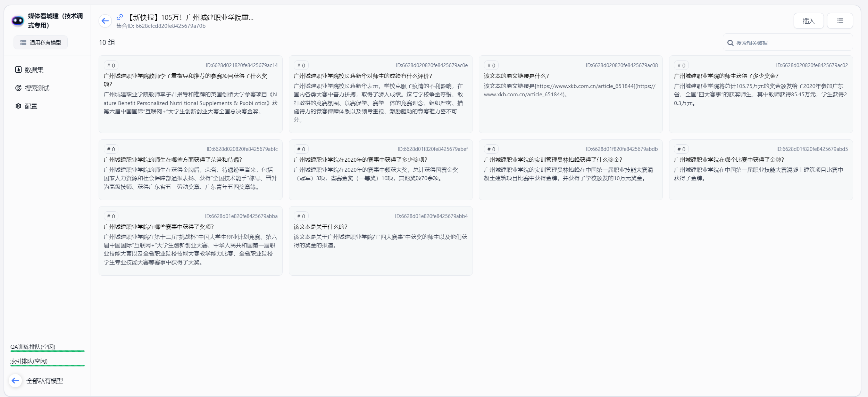Open the list menu icon top right
Image resolution: width=868 pixels, height=397 pixels.
(840, 21)
